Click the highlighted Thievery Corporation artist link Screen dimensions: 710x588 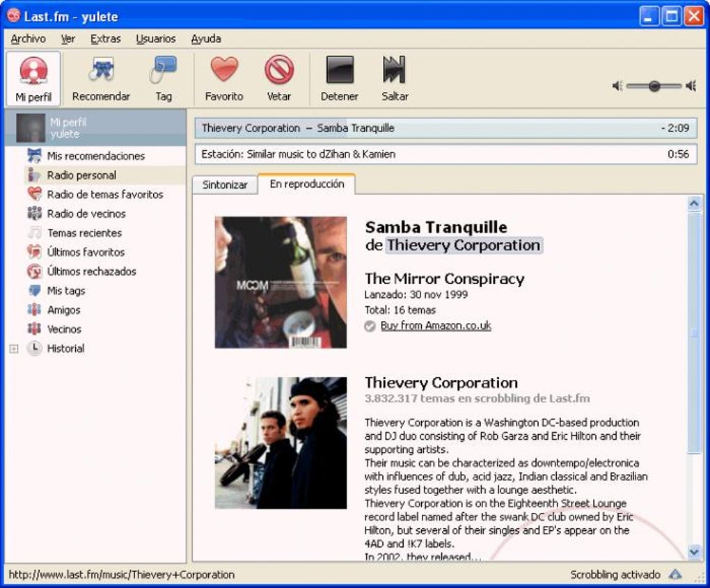[464, 245]
